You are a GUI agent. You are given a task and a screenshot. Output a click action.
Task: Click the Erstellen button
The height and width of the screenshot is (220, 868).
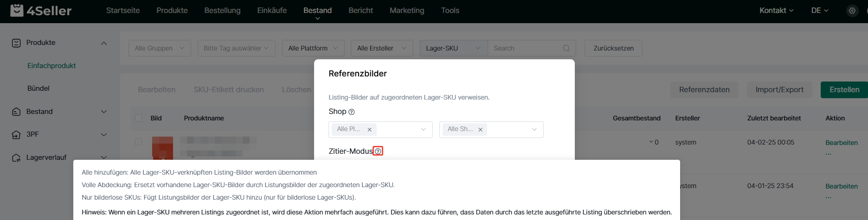click(x=844, y=90)
